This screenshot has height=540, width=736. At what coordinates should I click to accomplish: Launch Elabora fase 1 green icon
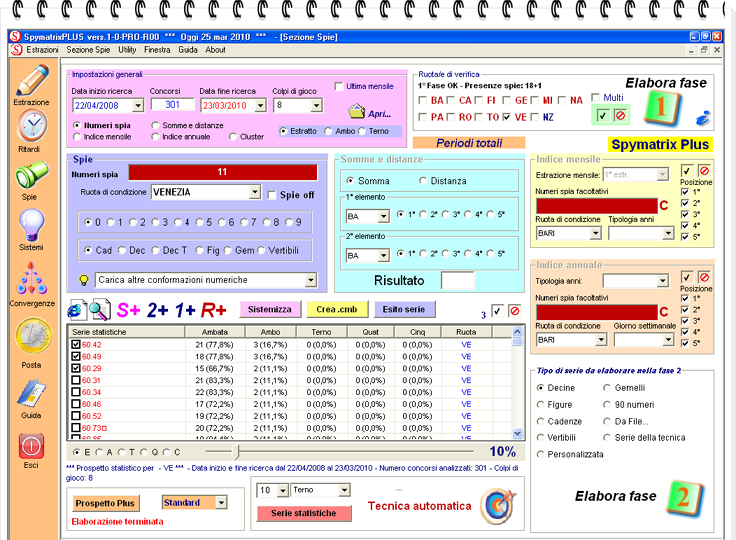(662, 108)
